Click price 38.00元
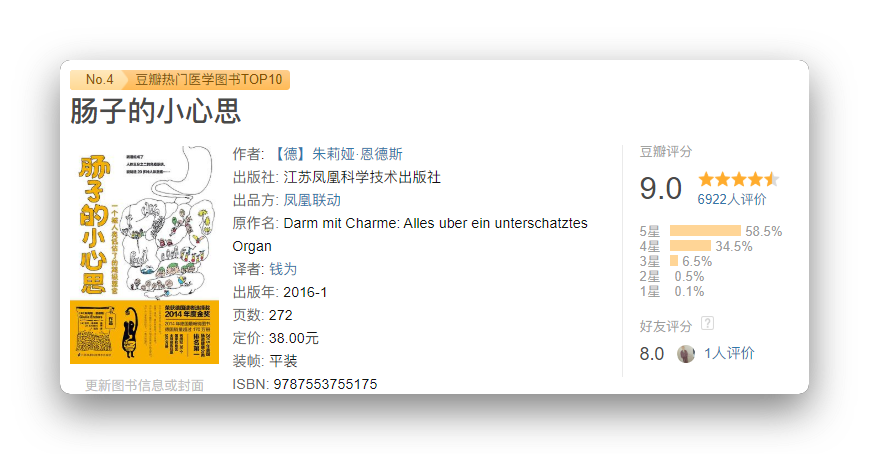 (294, 338)
